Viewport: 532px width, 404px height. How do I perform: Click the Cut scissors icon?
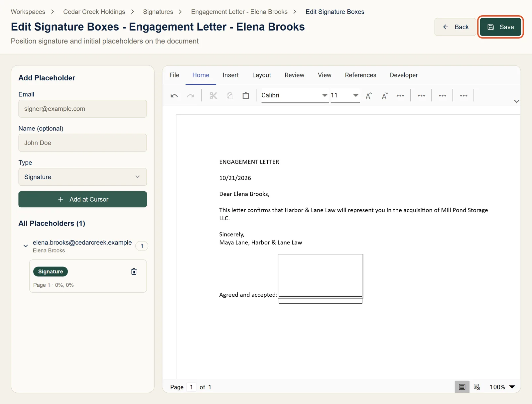pos(213,96)
